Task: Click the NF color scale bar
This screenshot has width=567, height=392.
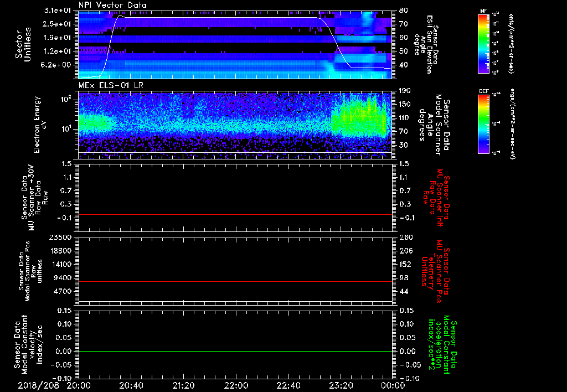Action: (483, 44)
